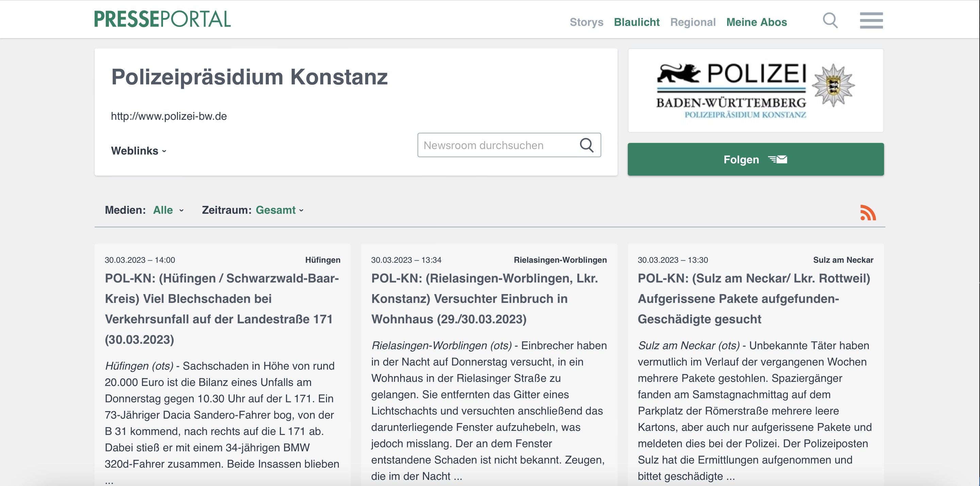
Task: Open Sulz am Neckar Pakete article
Action: (x=753, y=298)
